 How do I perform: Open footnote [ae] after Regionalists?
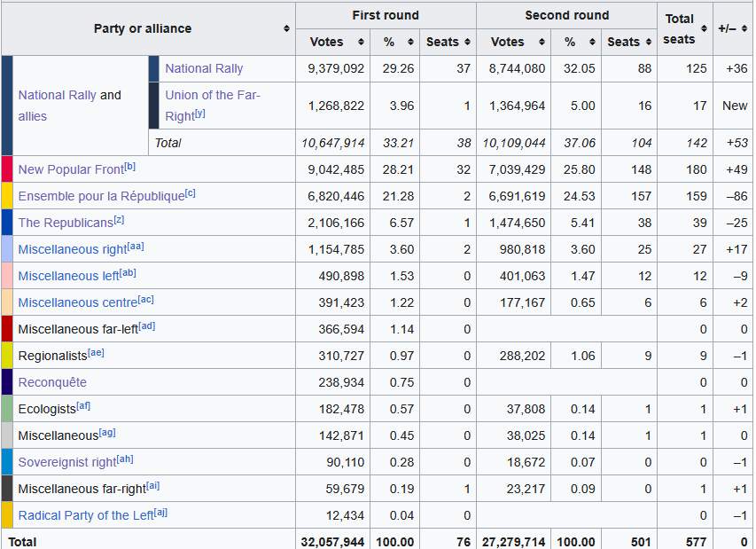[96, 352]
